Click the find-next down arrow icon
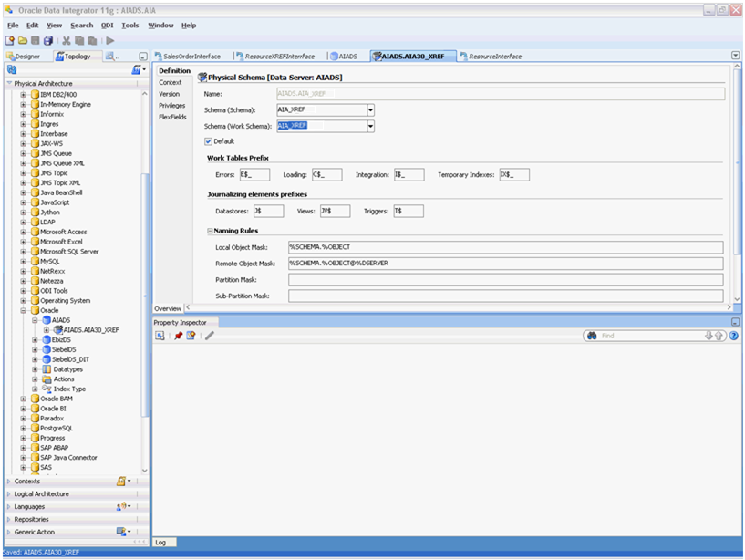Viewport: 745px width, 560px height. click(709, 336)
